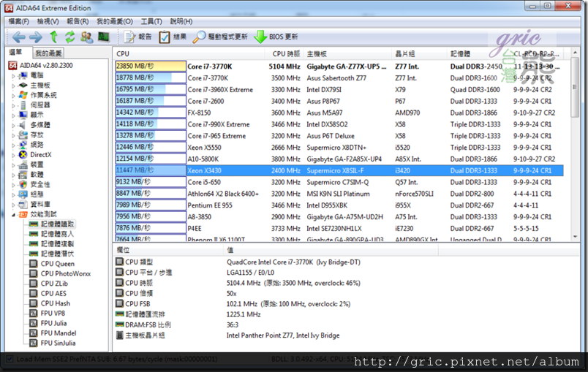Select the CPU Queen benchmark
The height and width of the screenshot is (372, 588).
pos(57,264)
